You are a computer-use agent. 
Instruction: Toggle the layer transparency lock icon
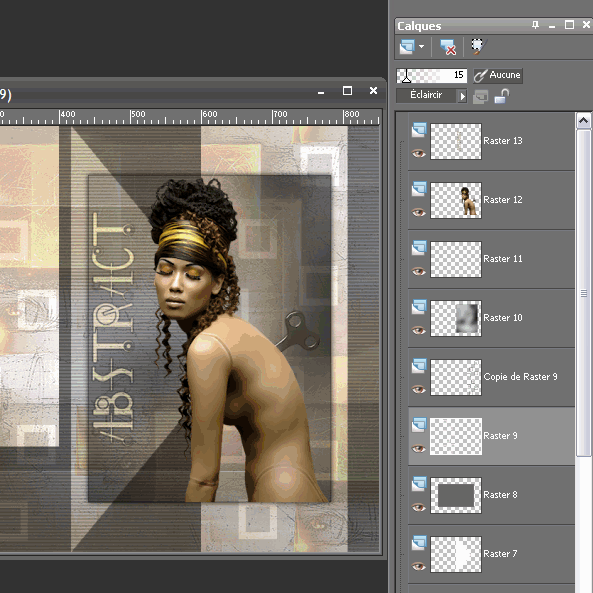501,96
